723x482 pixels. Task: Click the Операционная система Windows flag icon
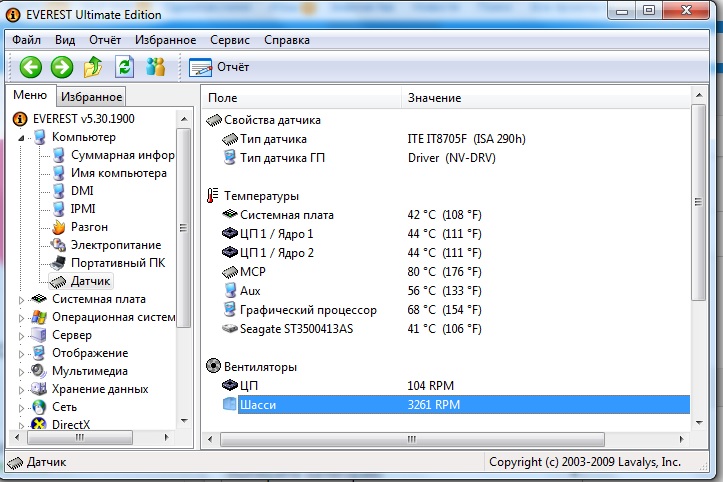pos(39,317)
